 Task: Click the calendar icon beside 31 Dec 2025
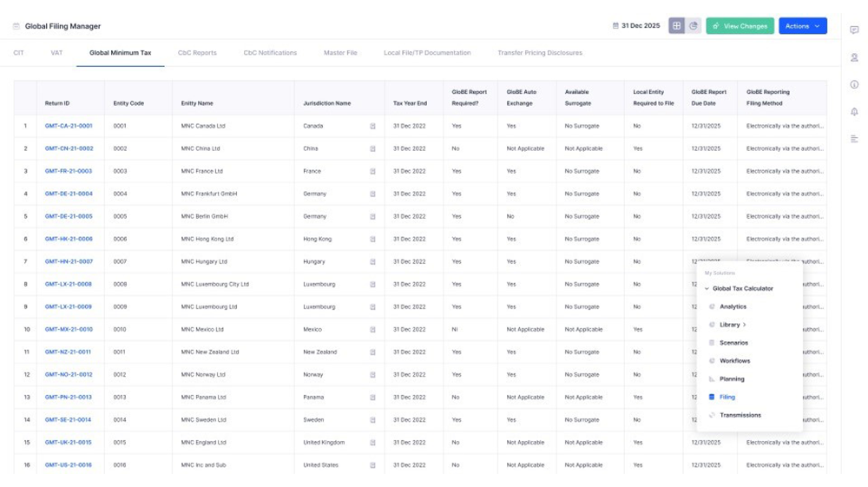click(615, 26)
